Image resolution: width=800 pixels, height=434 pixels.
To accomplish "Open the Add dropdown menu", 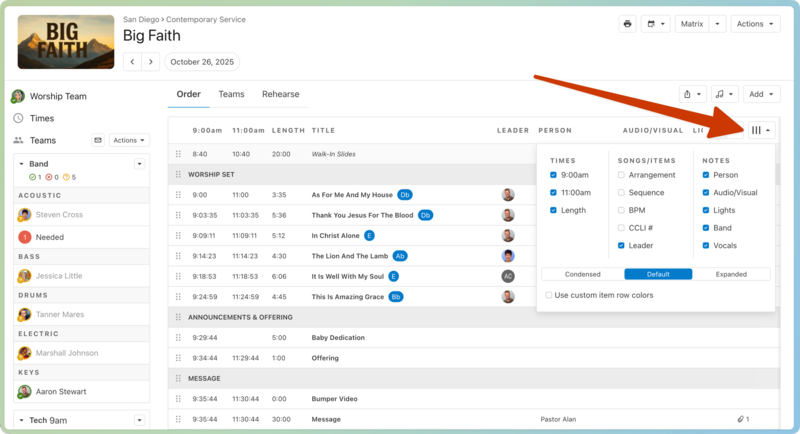I will pyautogui.click(x=762, y=94).
